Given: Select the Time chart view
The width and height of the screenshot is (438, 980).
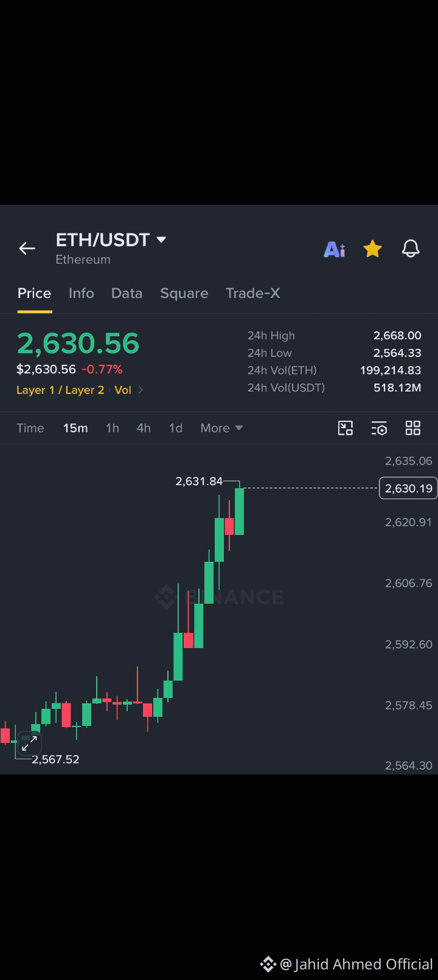Looking at the screenshot, I should (x=30, y=428).
